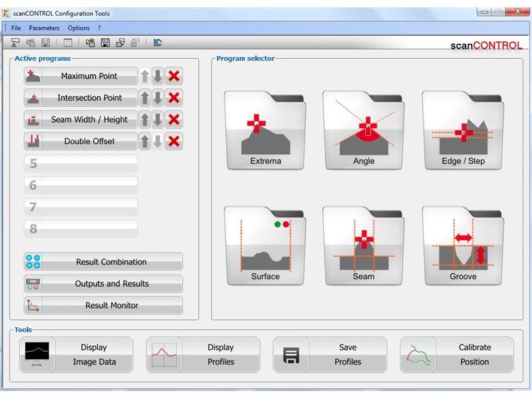Click the load parameters from folder toolbar icon
Image resolution: width=532 pixels, height=399 pixels.
tap(90, 43)
